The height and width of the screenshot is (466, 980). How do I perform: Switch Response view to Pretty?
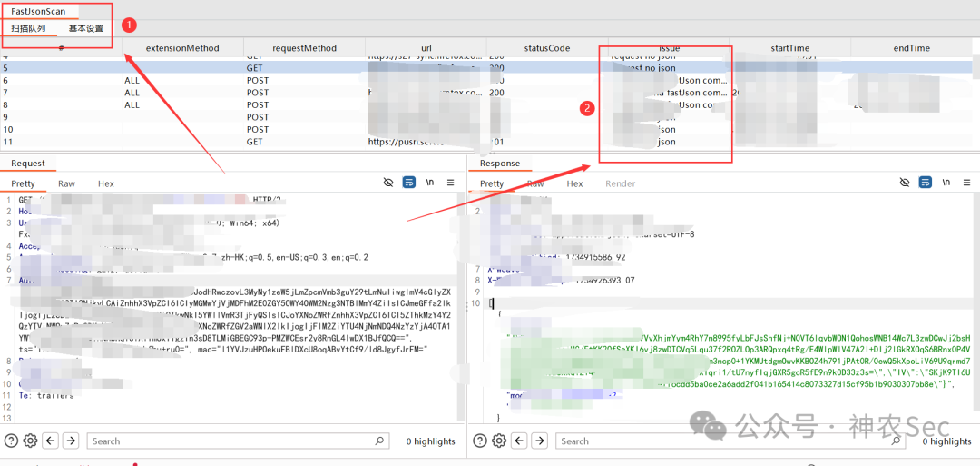point(491,183)
